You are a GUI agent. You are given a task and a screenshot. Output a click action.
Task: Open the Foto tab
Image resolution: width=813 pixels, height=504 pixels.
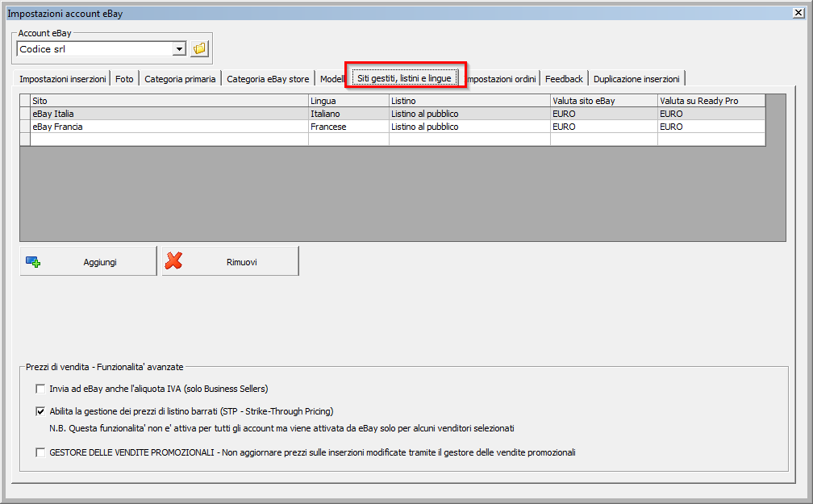[x=124, y=79]
